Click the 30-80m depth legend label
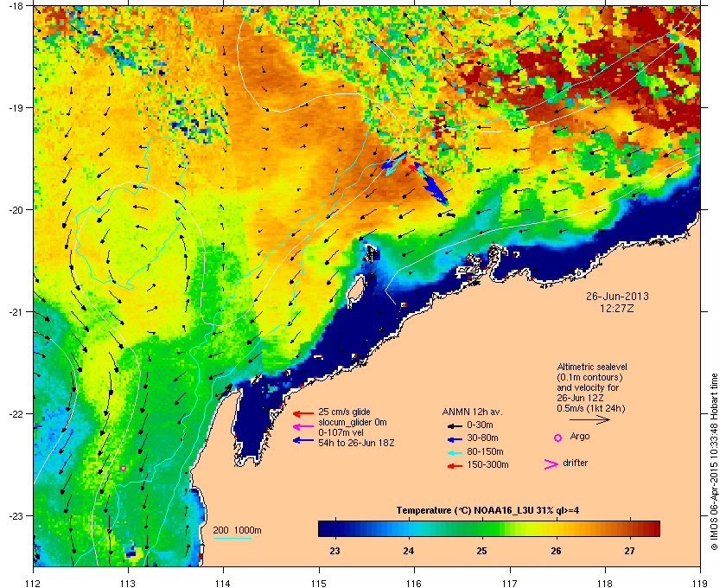The image size is (726, 588). point(482,438)
